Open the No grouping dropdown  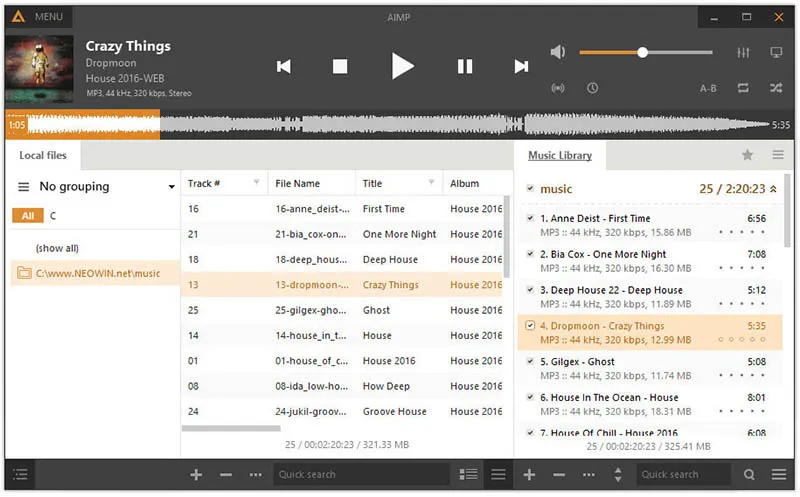(x=172, y=187)
